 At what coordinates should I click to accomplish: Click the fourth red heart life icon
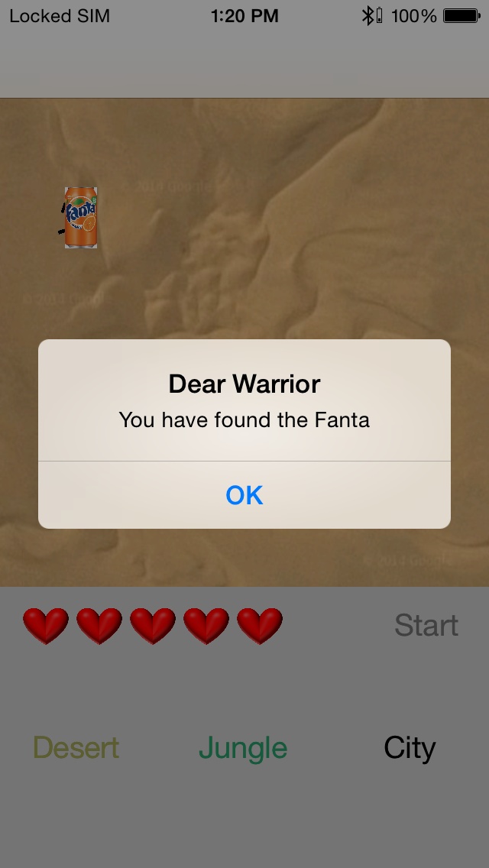(206, 626)
